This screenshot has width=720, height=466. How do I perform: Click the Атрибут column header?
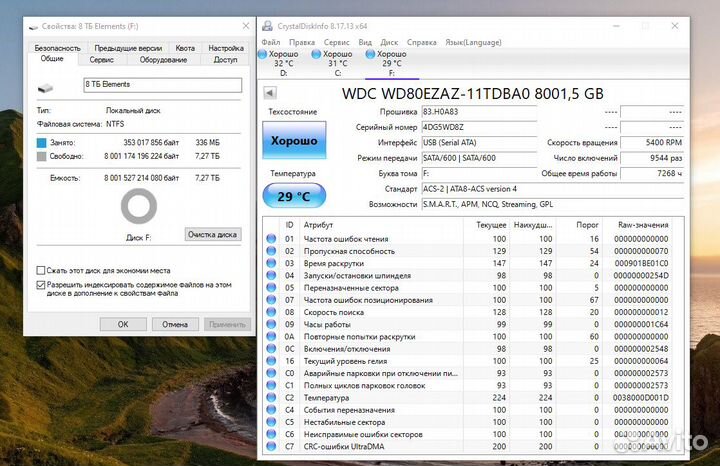318,225
